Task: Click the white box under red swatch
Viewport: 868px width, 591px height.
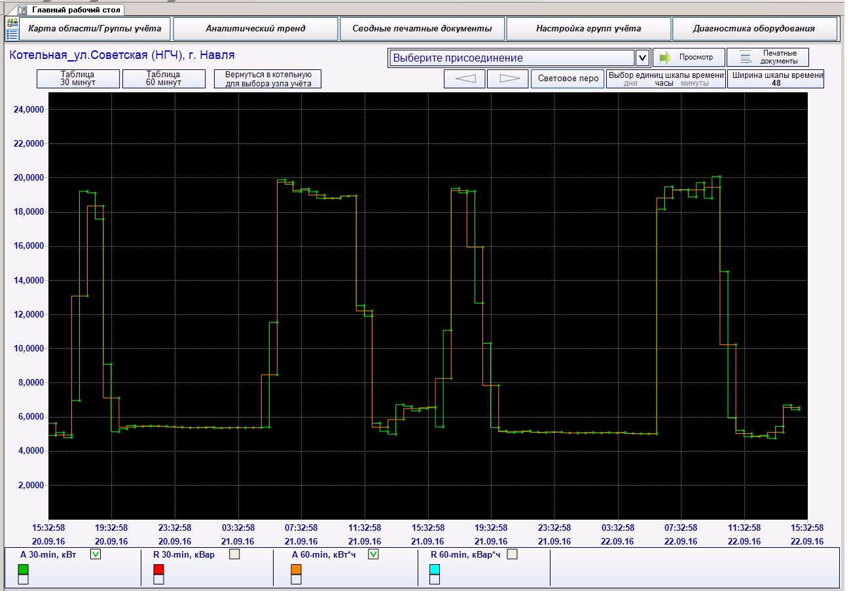Action: point(158,580)
